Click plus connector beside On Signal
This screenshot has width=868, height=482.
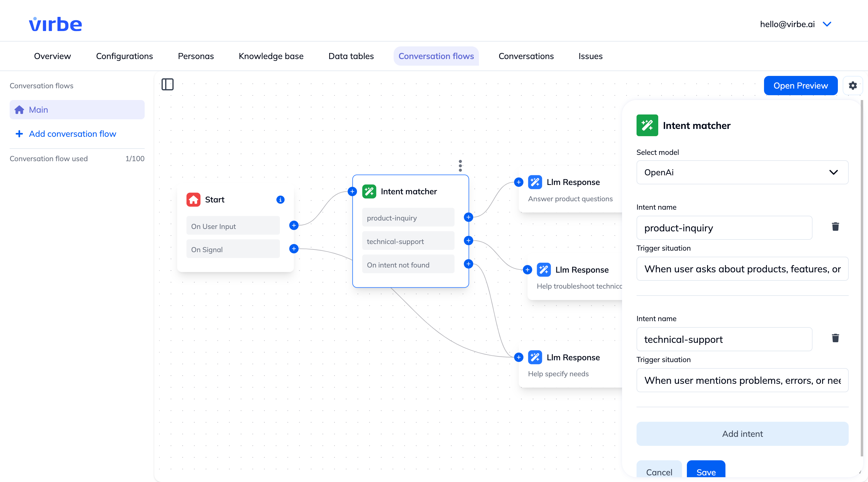coord(294,249)
